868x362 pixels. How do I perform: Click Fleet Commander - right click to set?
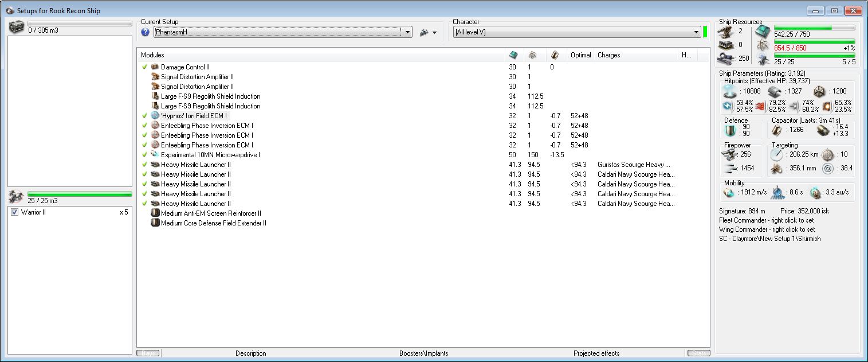[767, 220]
